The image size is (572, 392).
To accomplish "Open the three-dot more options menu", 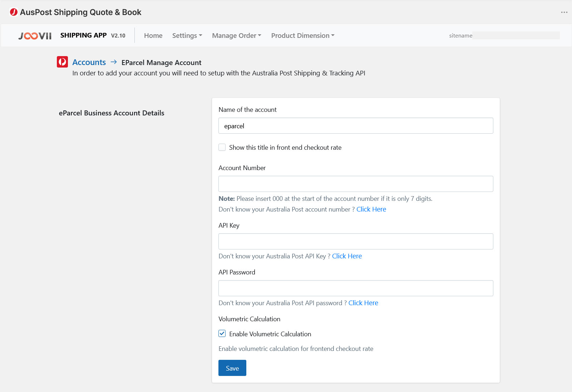I will (564, 12).
